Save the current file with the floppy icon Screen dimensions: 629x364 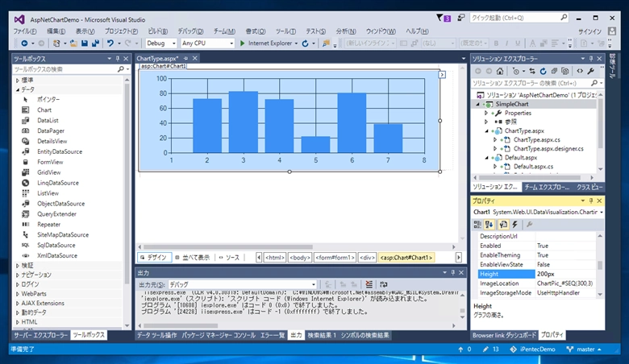pos(85,43)
